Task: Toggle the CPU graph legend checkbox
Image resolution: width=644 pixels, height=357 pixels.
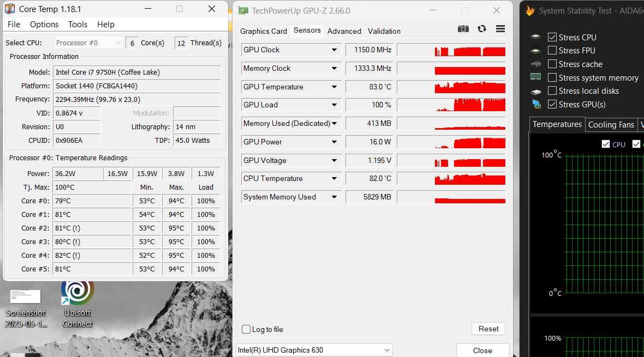Action: point(605,144)
